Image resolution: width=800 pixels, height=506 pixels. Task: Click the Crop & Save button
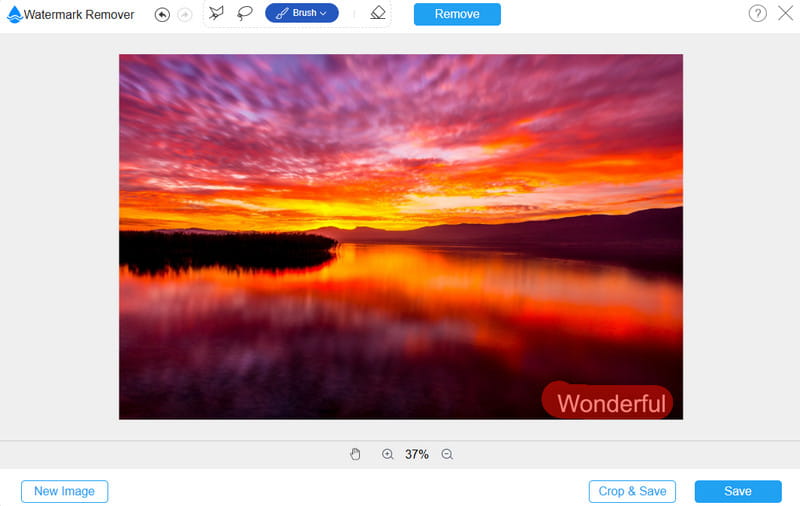pyautogui.click(x=632, y=491)
